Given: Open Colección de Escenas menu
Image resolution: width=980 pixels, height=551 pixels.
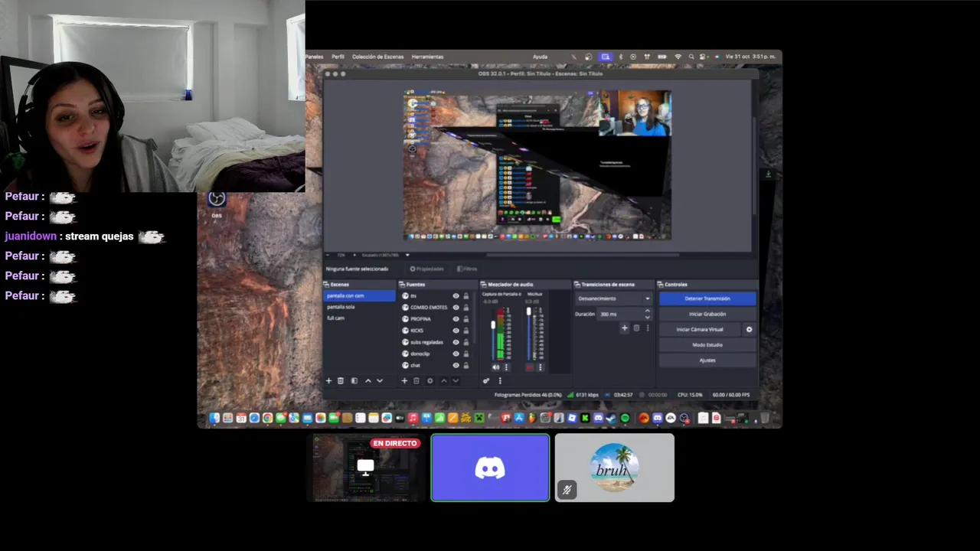Looking at the screenshot, I should point(377,57).
